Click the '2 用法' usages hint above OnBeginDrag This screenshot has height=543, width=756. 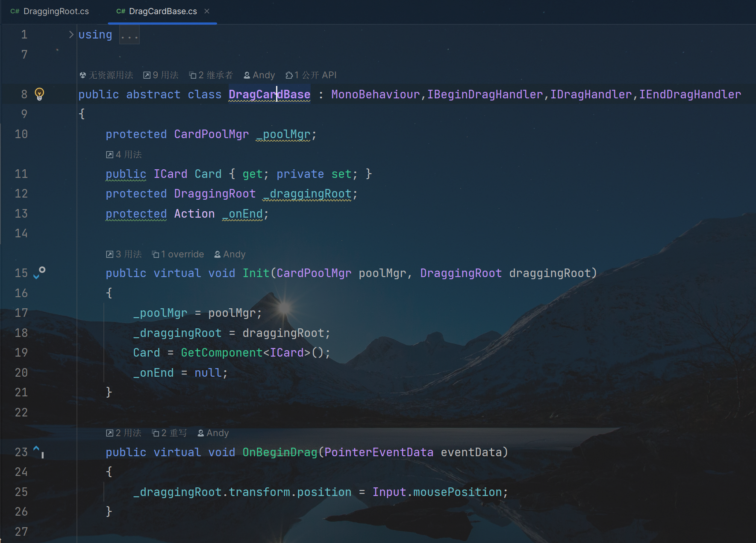coord(124,433)
